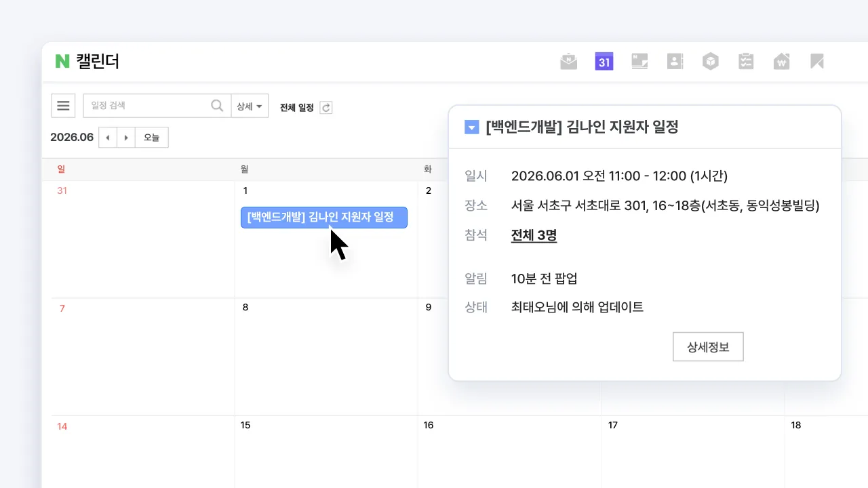The height and width of the screenshot is (488, 868).
Task: Open the 전체 3명 attendees link
Action: [x=534, y=236]
